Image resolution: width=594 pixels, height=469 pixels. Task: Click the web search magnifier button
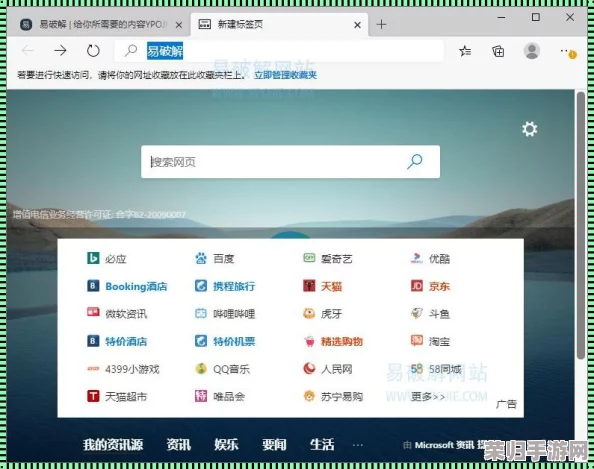click(x=415, y=161)
